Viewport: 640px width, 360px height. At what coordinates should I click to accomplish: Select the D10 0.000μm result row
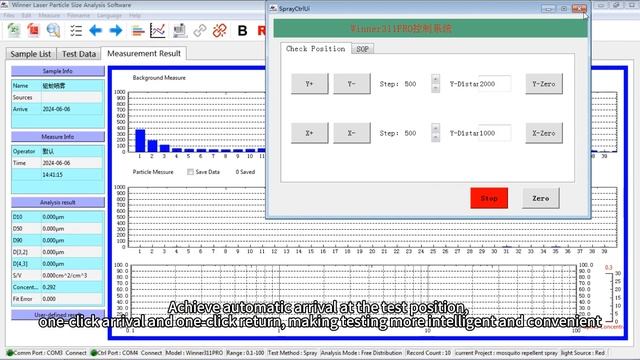(57, 217)
